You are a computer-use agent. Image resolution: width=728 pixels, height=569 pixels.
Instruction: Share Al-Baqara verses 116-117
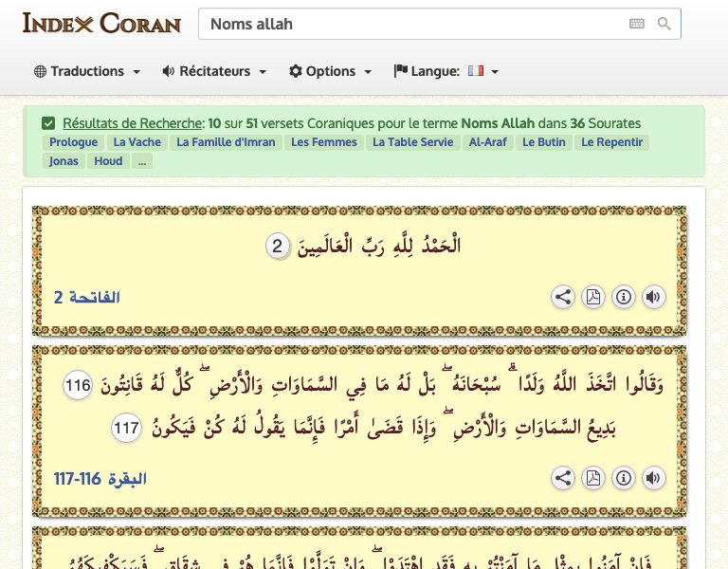tap(563, 478)
